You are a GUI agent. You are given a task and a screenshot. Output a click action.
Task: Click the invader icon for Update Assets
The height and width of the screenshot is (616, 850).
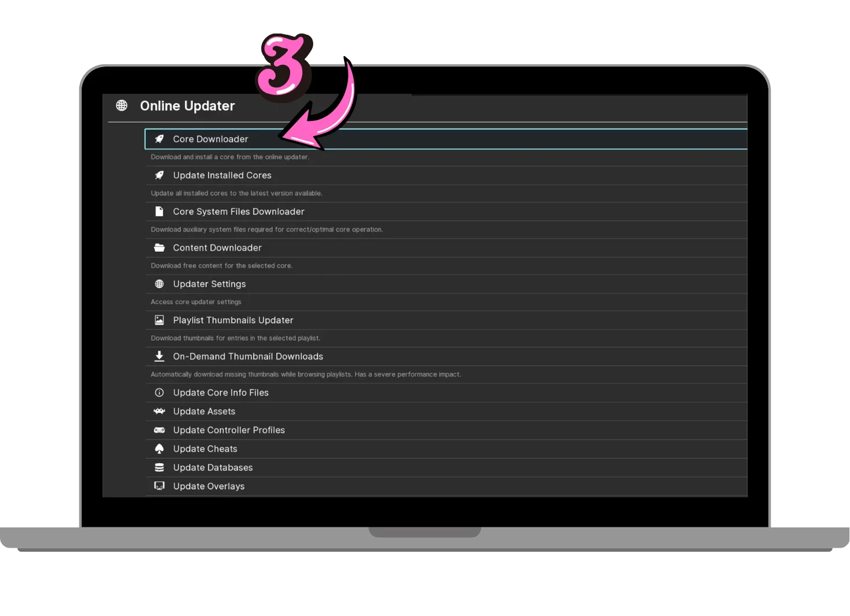click(x=159, y=411)
